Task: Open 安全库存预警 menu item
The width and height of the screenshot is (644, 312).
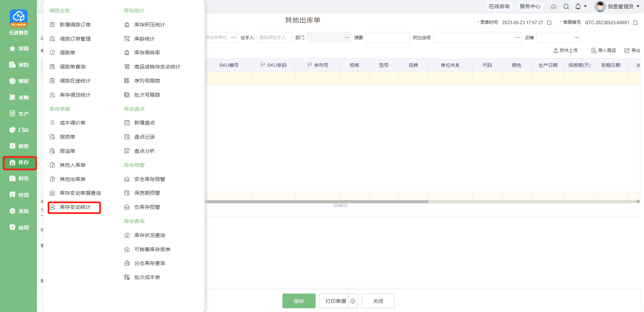Action: coord(145,179)
